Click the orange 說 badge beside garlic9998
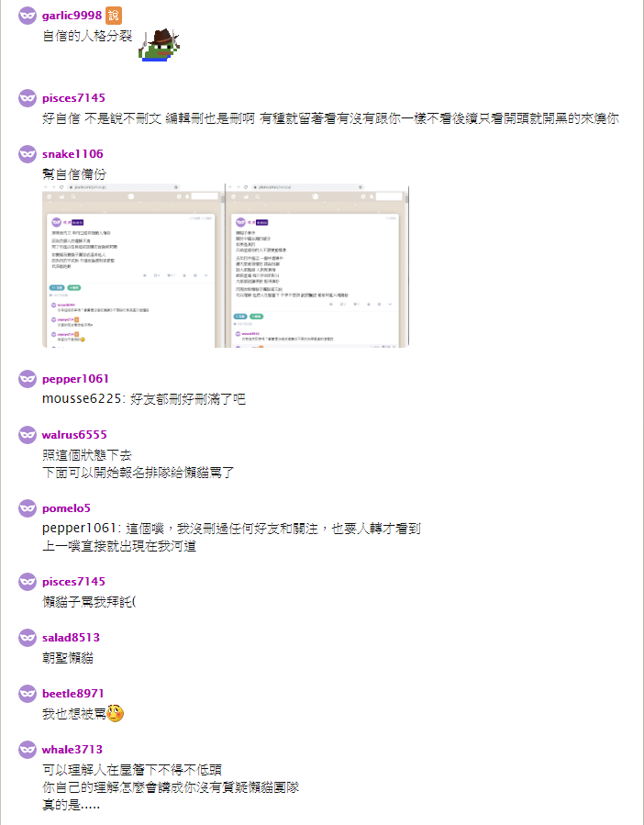 (x=114, y=16)
